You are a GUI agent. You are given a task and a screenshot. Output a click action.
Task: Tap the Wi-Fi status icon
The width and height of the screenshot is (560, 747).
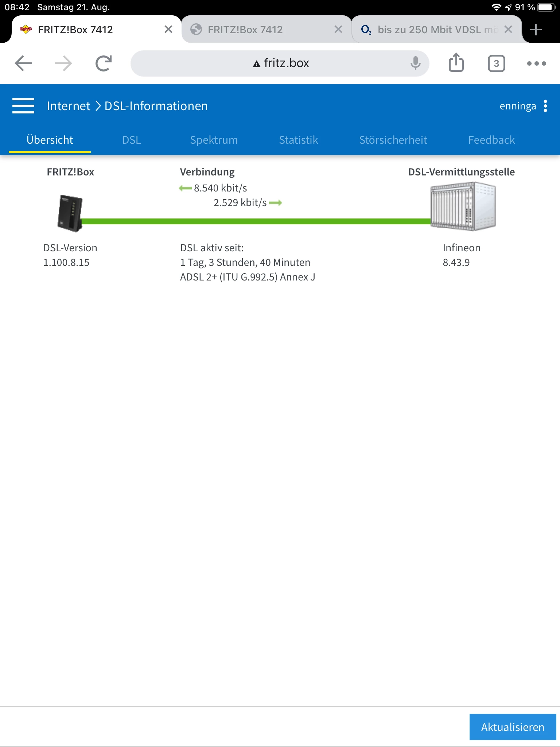click(496, 7)
